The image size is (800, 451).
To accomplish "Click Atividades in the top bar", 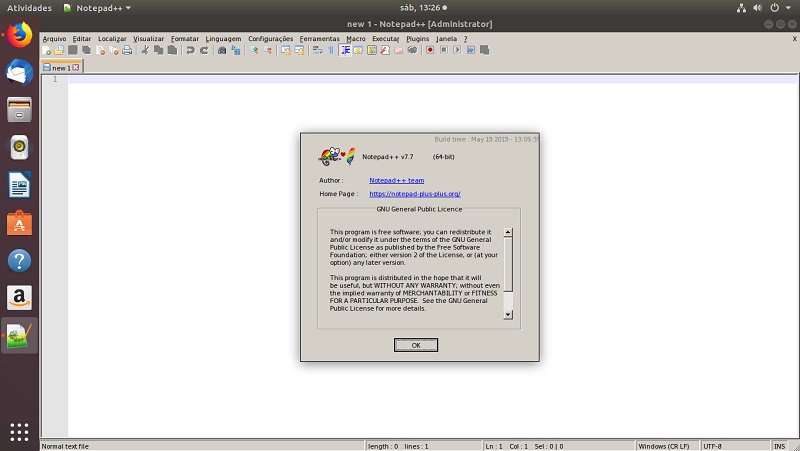I will (x=29, y=8).
